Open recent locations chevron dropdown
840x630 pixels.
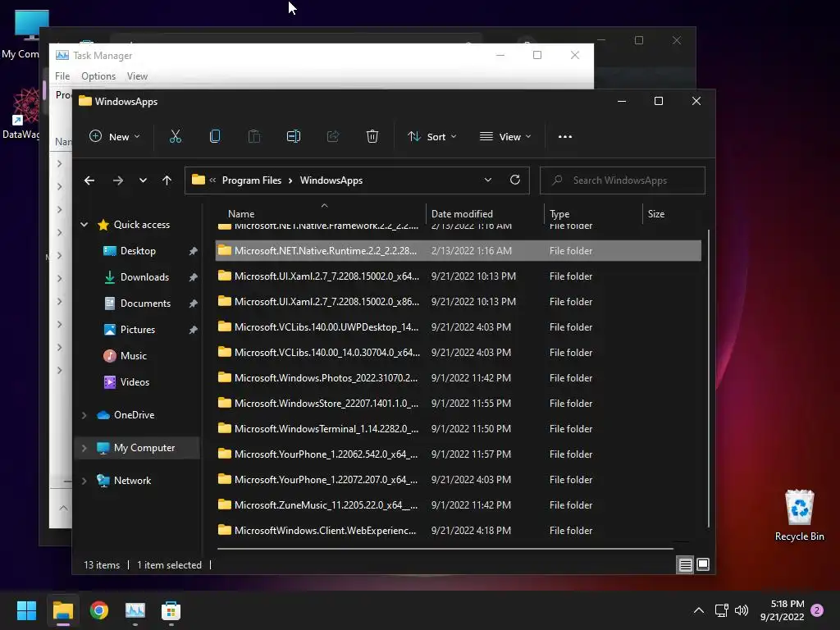click(x=143, y=180)
